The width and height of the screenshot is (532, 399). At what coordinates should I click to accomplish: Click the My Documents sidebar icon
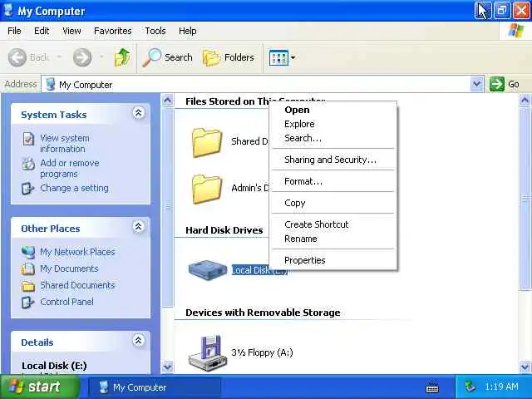(27, 268)
